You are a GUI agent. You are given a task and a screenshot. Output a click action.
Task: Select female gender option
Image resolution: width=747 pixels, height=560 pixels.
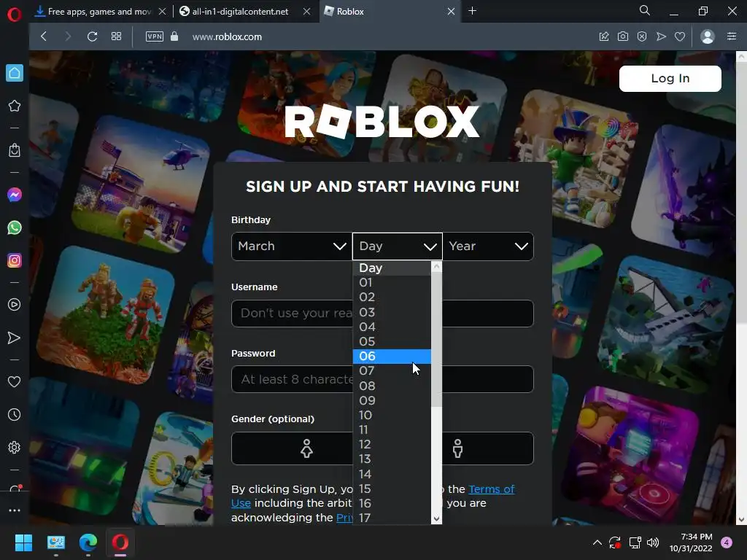pyautogui.click(x=306, y=448)
